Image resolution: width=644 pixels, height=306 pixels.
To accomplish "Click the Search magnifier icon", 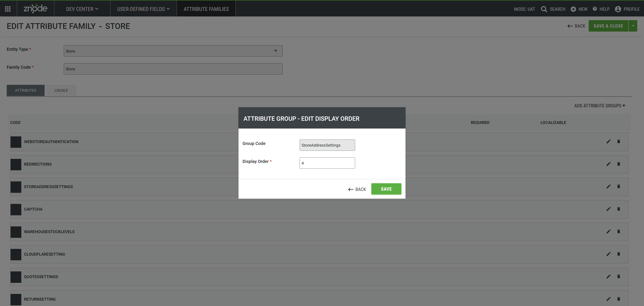I will [x=544, y=9].
